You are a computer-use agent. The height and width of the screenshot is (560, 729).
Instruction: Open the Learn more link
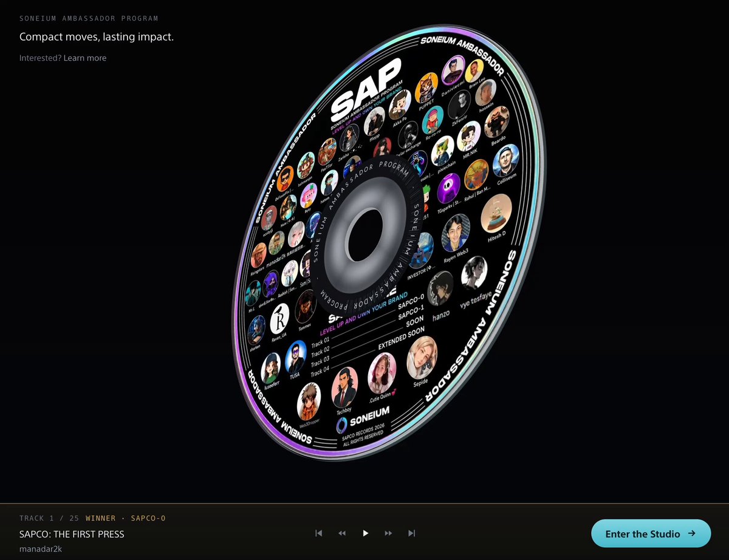coord(85,58)
